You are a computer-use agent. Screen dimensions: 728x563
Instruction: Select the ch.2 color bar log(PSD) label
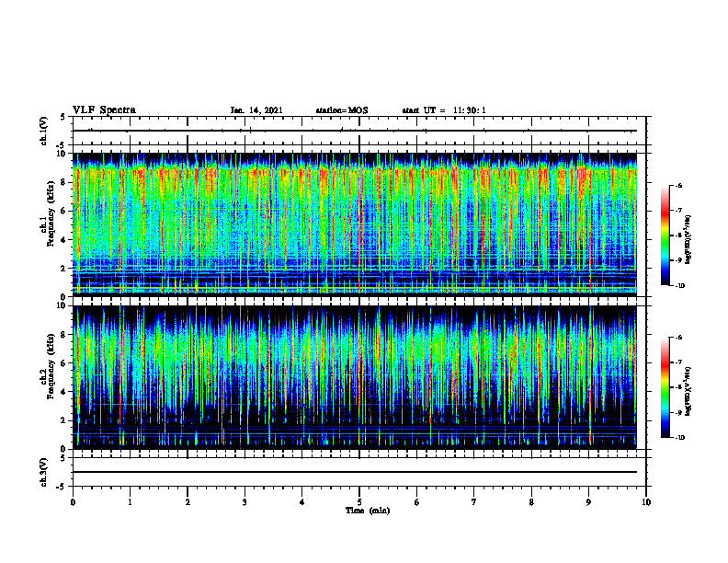tap(688, 391)
